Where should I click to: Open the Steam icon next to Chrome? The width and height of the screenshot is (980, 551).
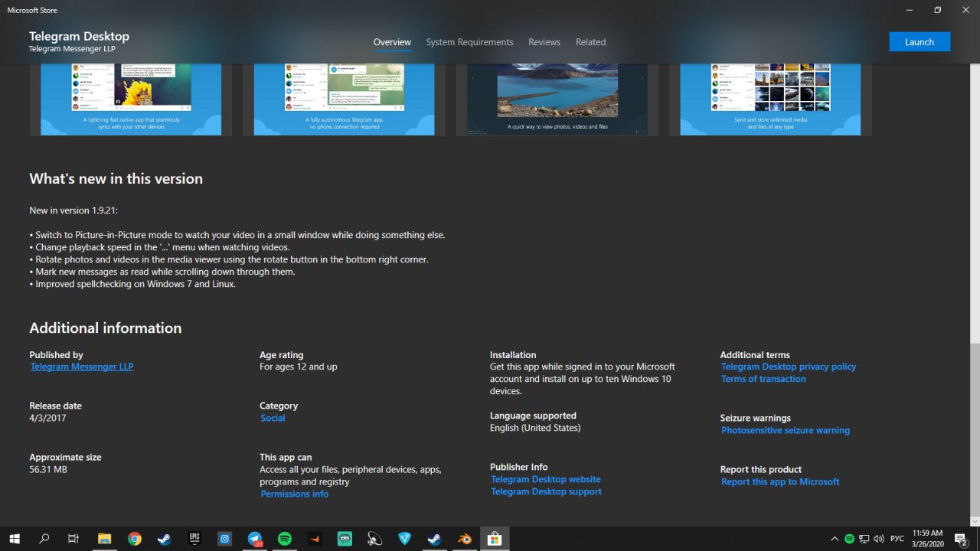pyautogui.click(x=164, y=539)
